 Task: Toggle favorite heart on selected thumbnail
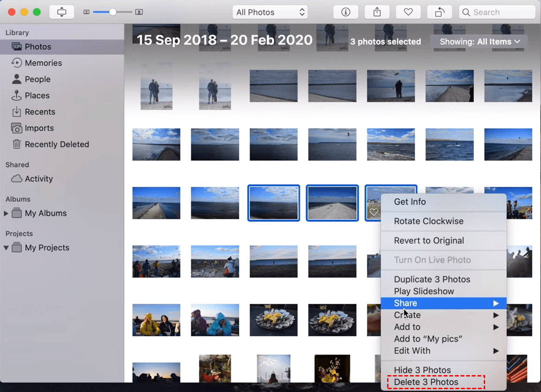[373, 213]
